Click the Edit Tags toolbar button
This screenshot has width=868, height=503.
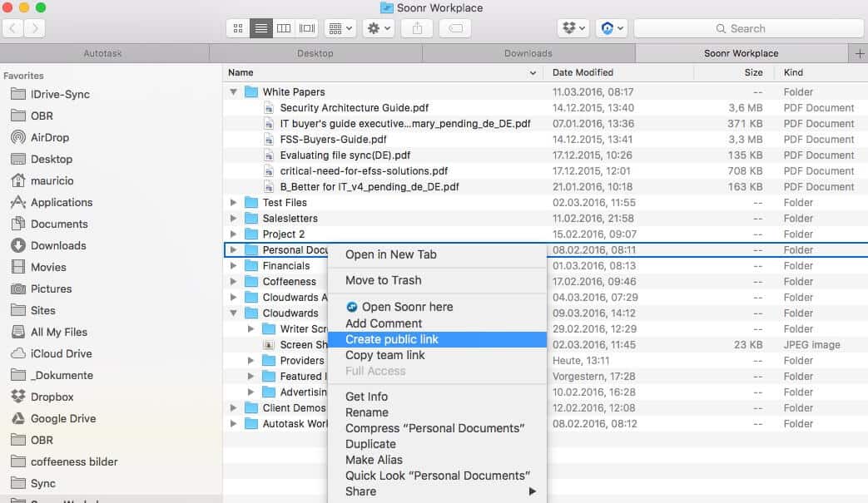455,28
